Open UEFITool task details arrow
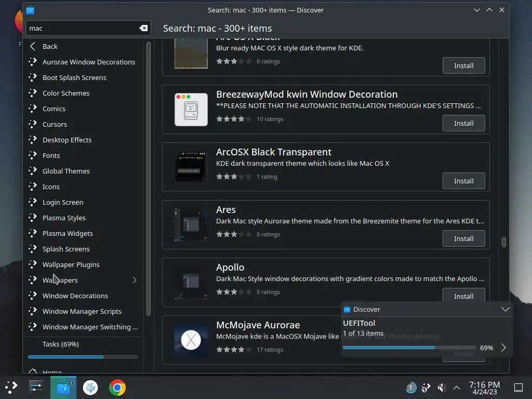The image size is (532, 399). (503, 348)
